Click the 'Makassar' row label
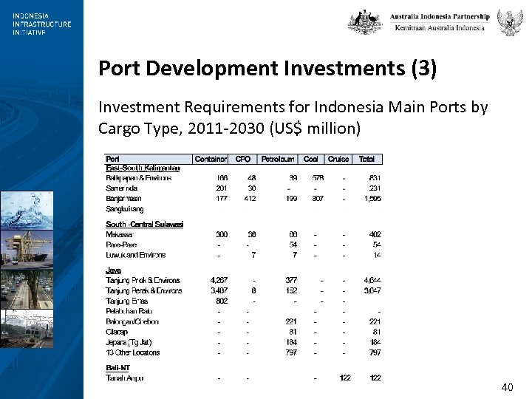The height and width of the screenshot is (399, 532). click(120, 234)
